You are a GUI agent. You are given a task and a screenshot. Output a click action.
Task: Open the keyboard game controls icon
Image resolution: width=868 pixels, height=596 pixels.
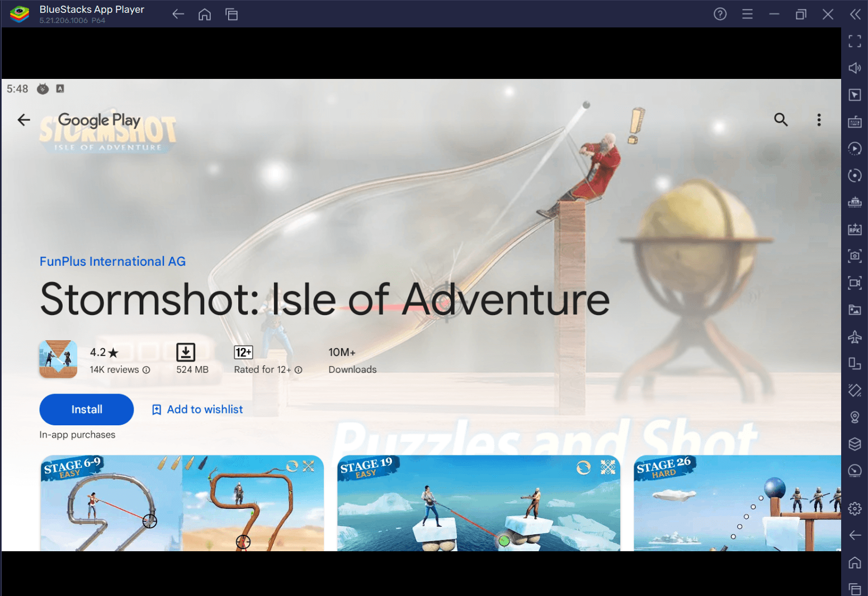click(855, 121)
